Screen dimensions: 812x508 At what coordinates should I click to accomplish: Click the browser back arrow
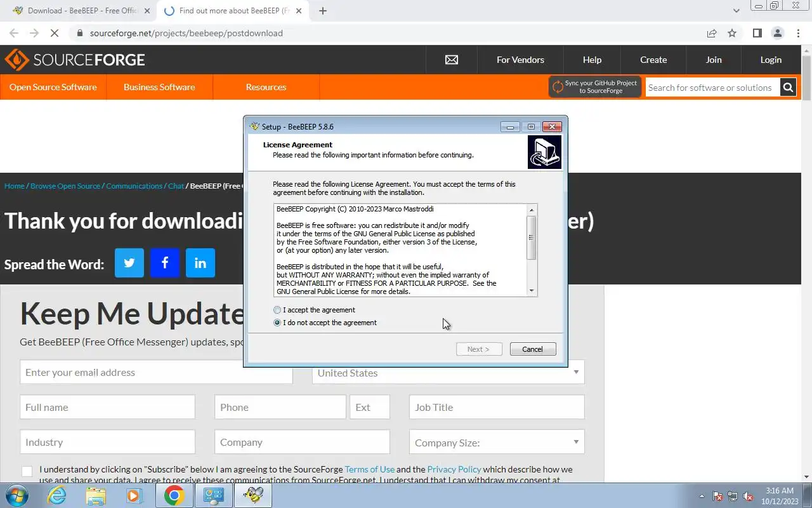pyautogui.click(x=14, y=33)
